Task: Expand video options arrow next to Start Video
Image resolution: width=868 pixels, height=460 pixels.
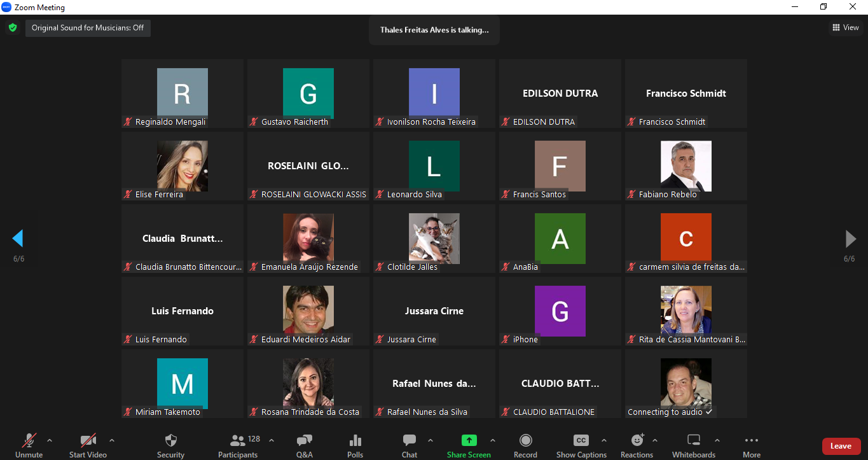Action: [112, 440]
